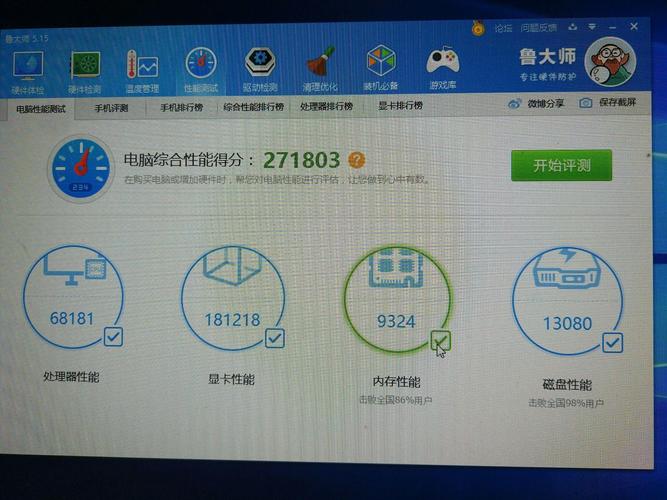
Task: Click the gold medal icon in title bar
Action: click(478, 29)
